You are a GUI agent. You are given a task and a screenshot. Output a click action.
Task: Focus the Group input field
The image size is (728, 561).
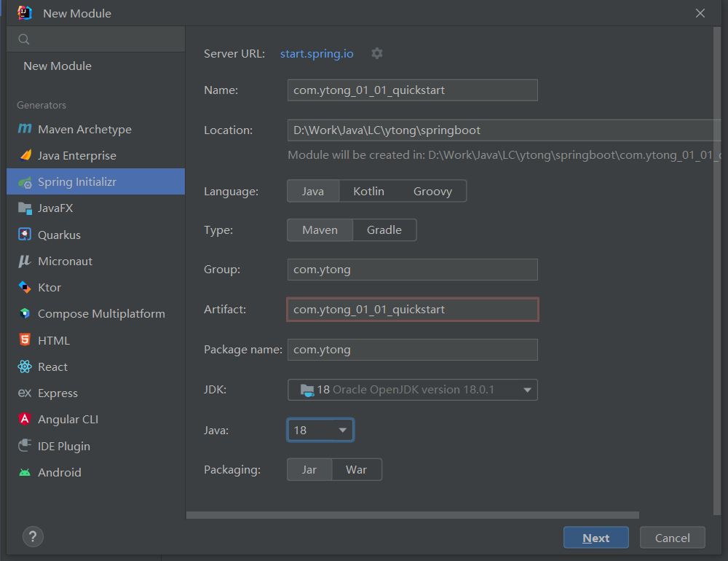[412, 270]
